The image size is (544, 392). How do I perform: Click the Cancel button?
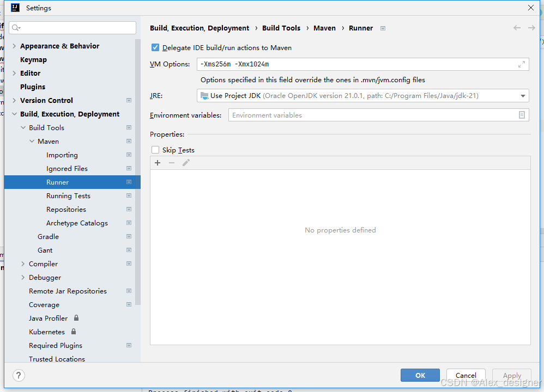(x=466, y=375)
